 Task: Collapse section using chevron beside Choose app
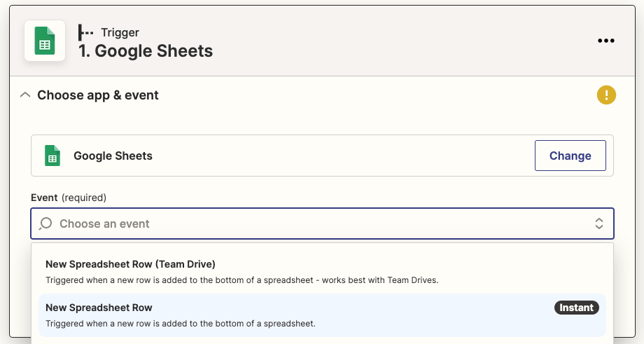point(25,95)
